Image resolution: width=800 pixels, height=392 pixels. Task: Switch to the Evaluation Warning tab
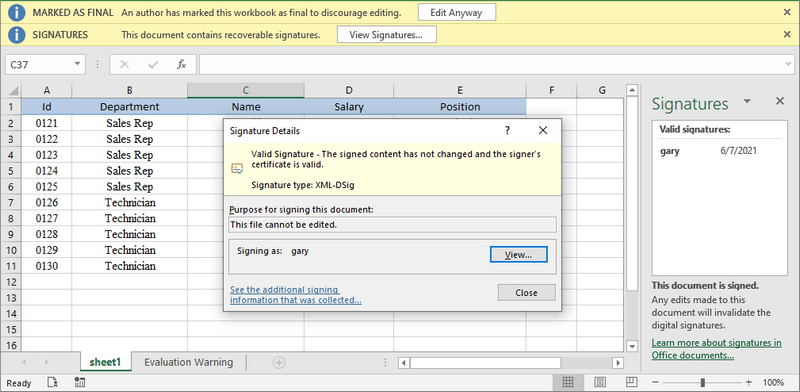pos(188,362)
